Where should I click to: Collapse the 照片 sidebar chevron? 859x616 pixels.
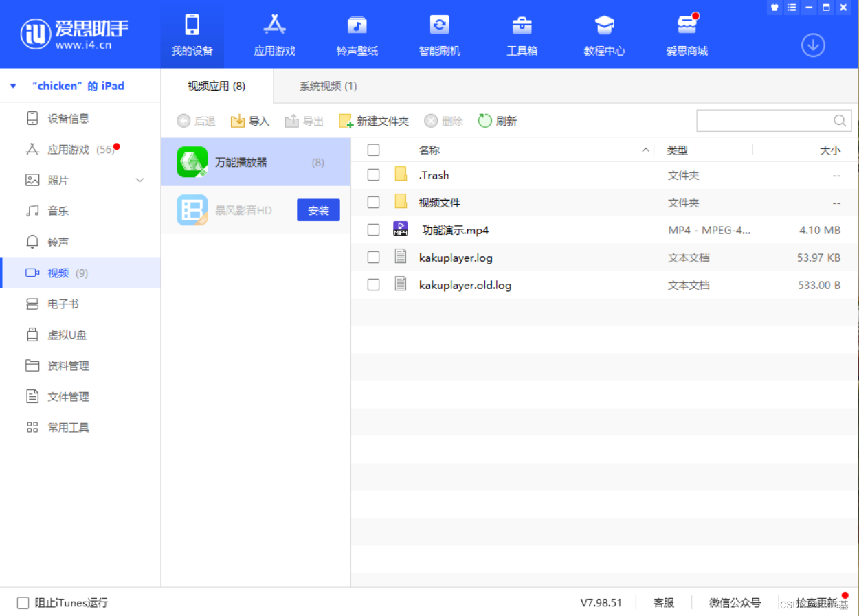coord(140,180)
